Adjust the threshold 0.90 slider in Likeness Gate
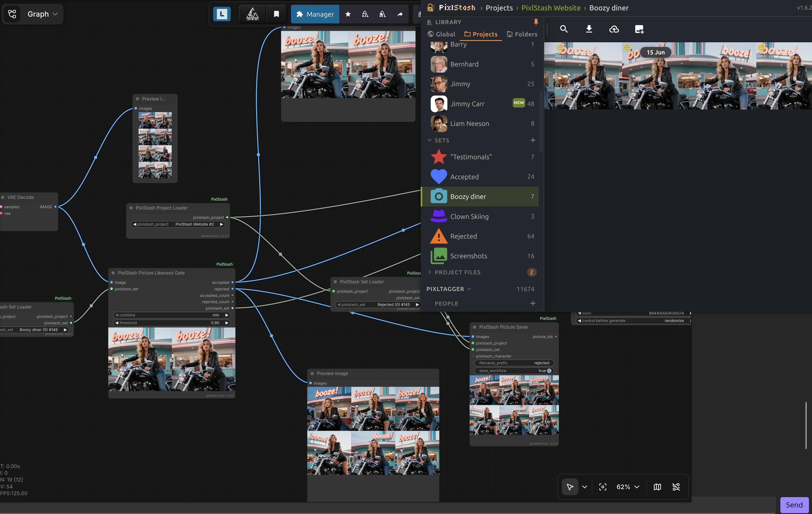 [172, 323]
